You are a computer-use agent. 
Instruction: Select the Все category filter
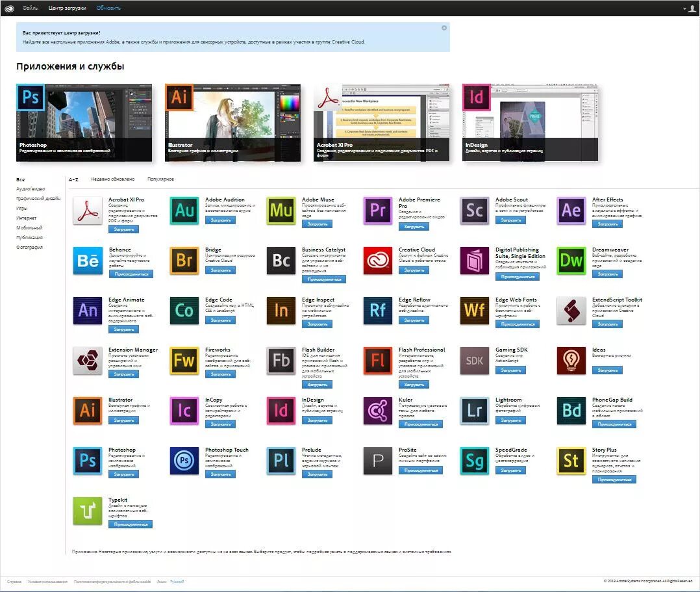pos(21,179)
